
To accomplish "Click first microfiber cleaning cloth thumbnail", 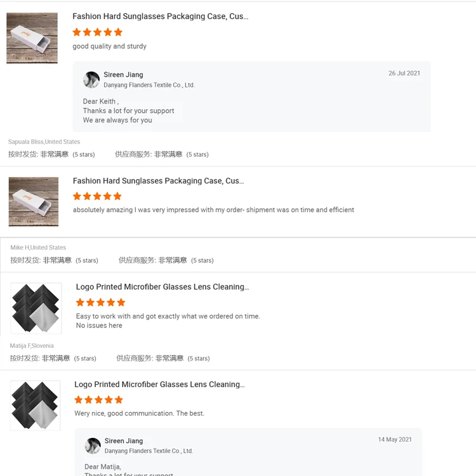I will [36, 308].
